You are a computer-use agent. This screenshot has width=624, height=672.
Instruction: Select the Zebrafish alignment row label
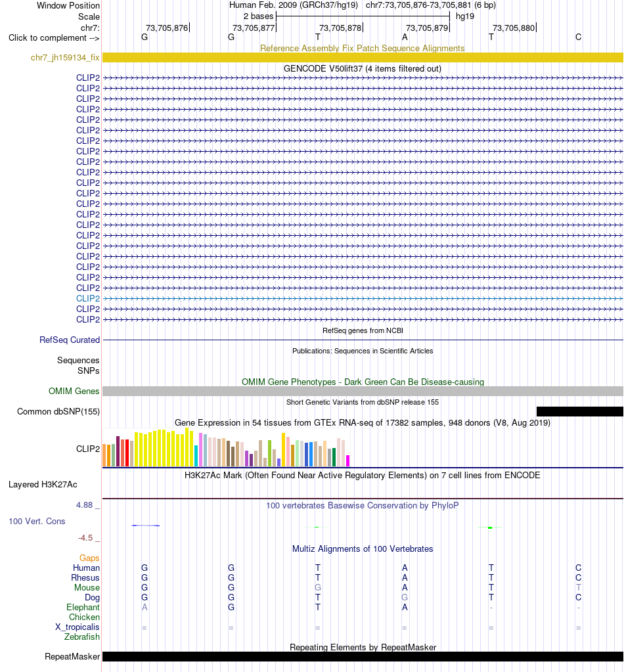[82, 637]
